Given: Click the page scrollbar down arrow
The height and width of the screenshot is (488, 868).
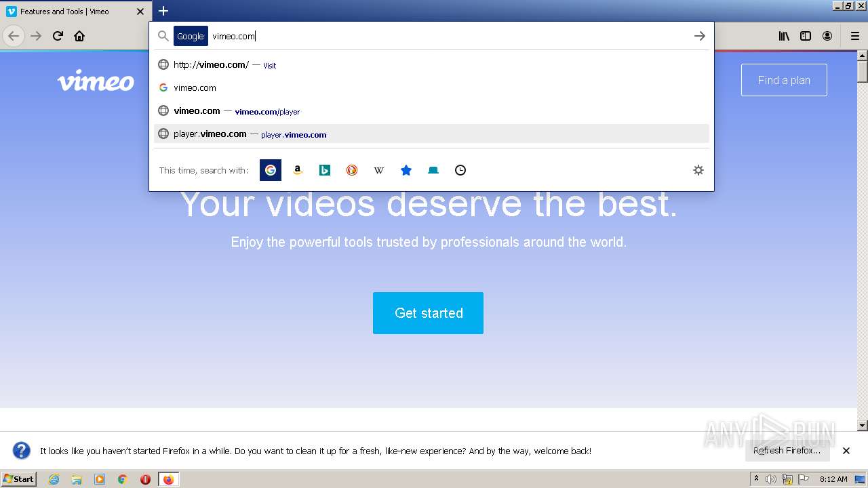Looking at the screenshot, I should pyautogui.click(x=863, y=426).
